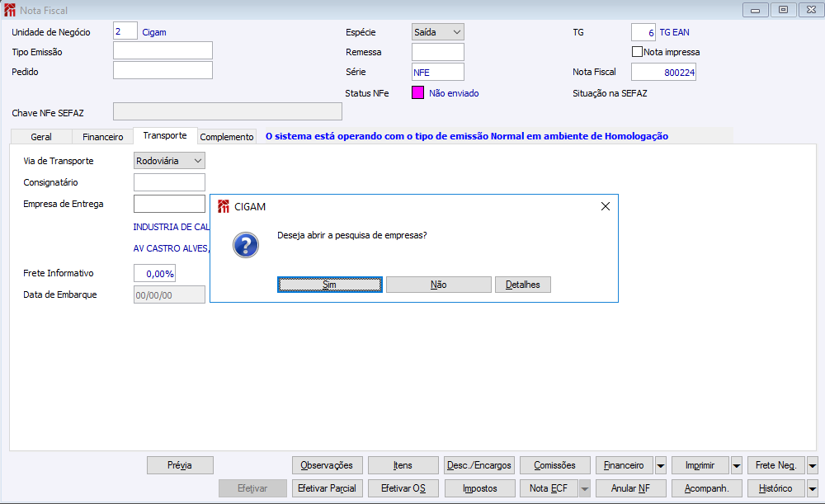Click the Nota ECF button
The height and width of the screenshot is (504, 825).
[549, 489]
